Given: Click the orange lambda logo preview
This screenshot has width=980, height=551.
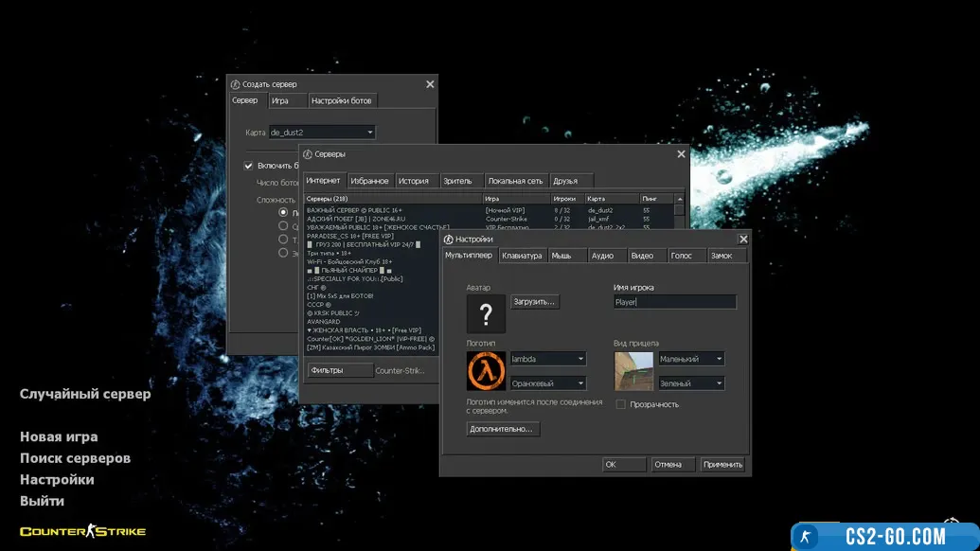Looking at the screenshot, I should (486, 371).
